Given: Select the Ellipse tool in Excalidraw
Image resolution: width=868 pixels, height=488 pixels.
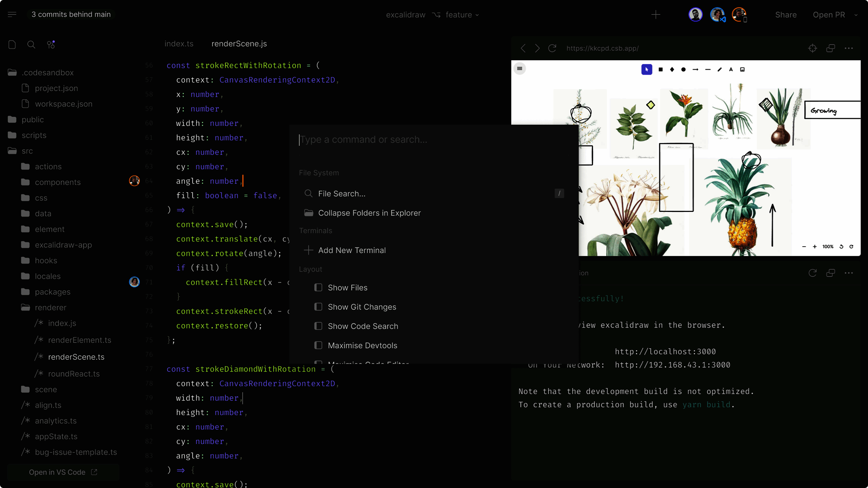Looking at the screenshot, I should coord(683,69).
